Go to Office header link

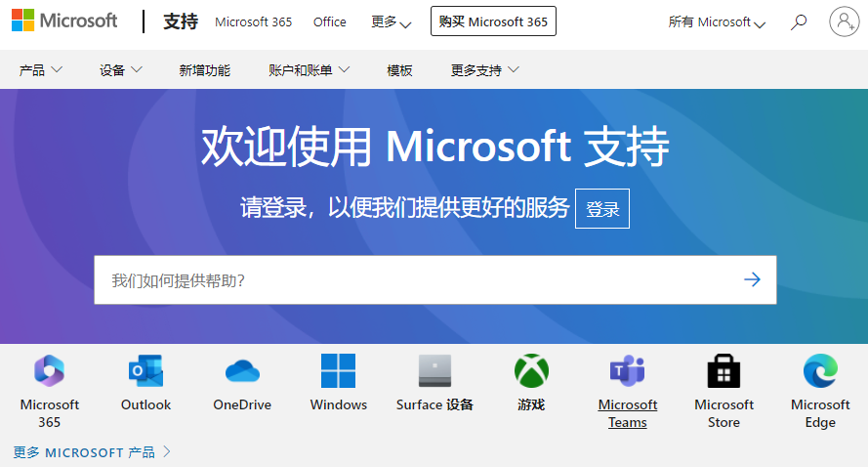click(329, 22)
